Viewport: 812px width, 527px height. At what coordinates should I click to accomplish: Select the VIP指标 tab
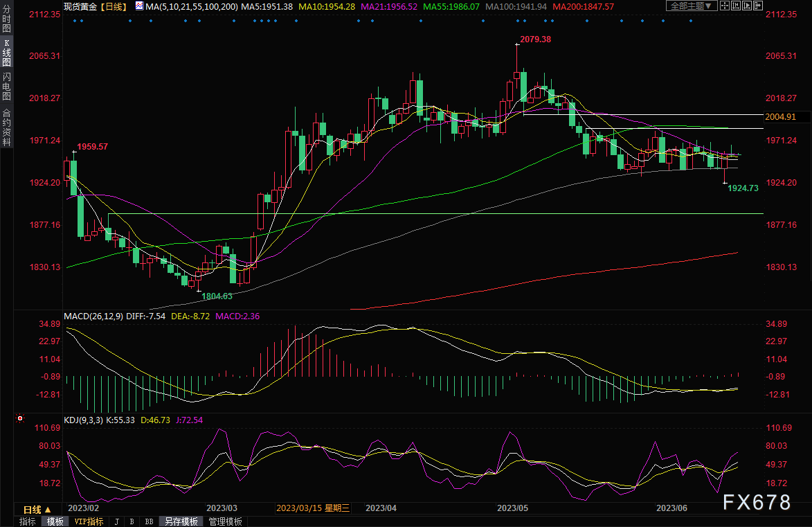tap(89, 521)
